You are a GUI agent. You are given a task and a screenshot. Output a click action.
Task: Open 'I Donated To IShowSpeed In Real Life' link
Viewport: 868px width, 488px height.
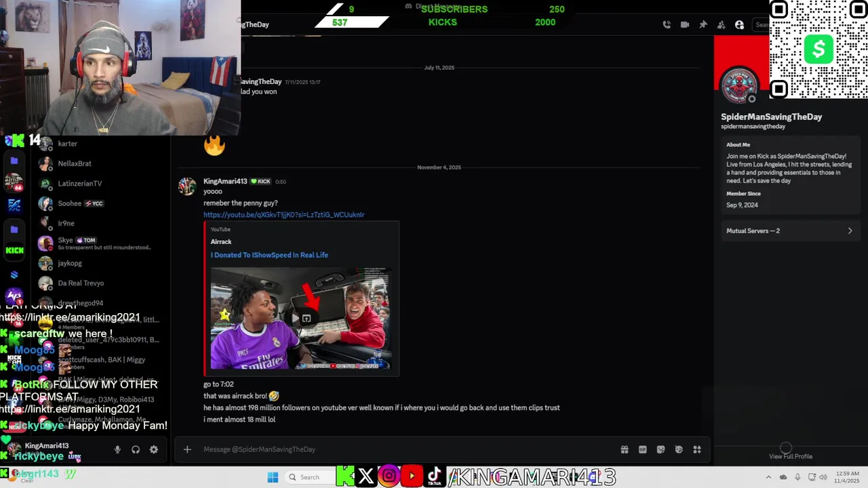(x=269, y=255)
